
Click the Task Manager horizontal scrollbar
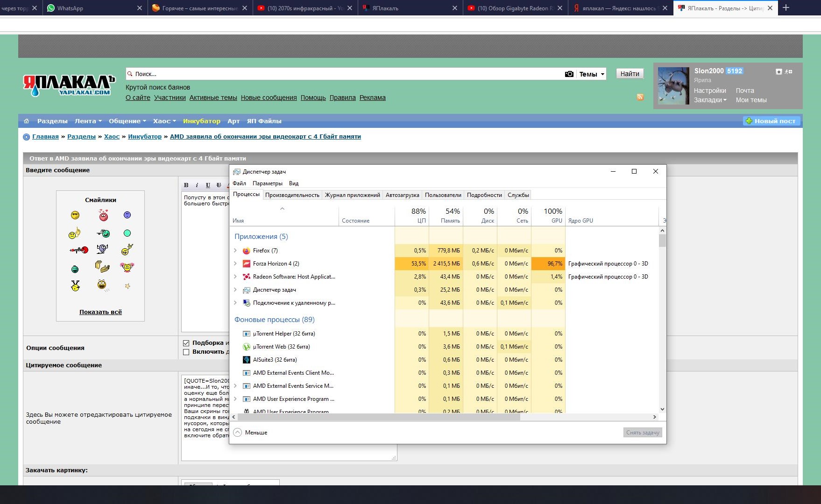coord(378,417)
